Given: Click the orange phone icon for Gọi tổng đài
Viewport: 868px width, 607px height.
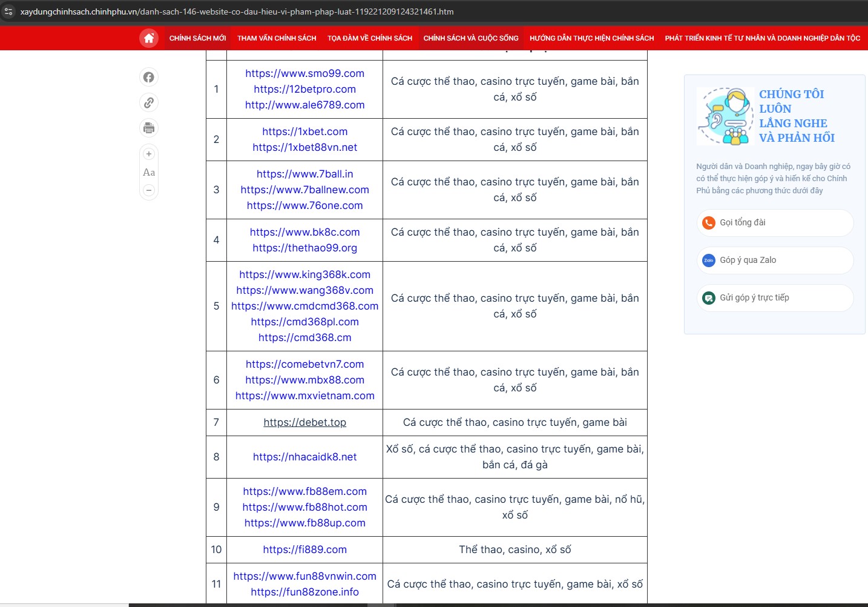Looking at the screenshot, I should [708, 223].
